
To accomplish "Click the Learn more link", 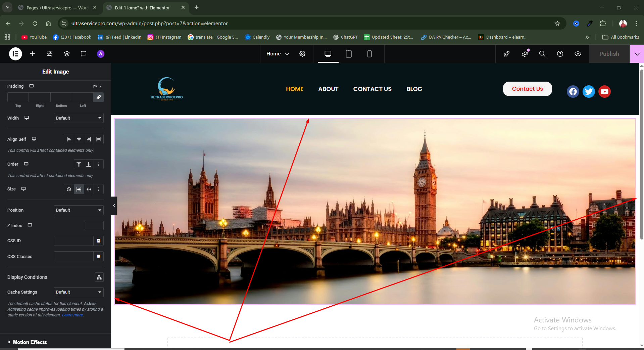I will click(72, 315).
